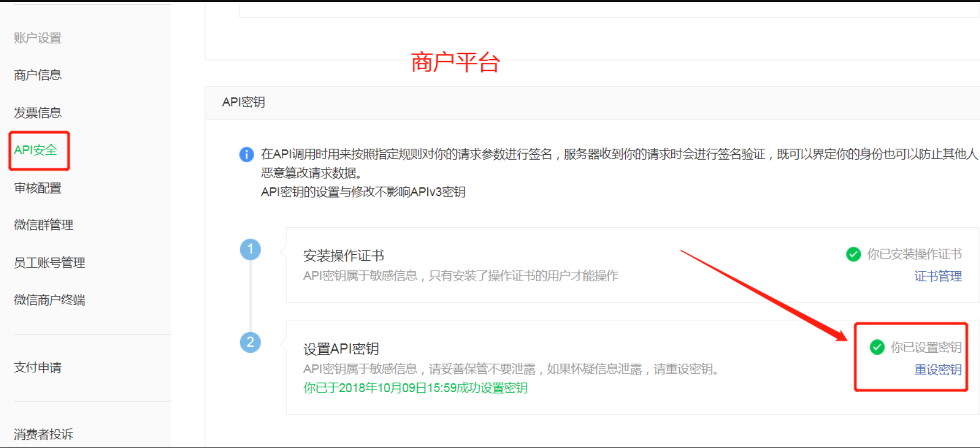Click the blue info icon
Image resolution: width=980 pixels, height=448 pixels.
click(x=247, y=155)
